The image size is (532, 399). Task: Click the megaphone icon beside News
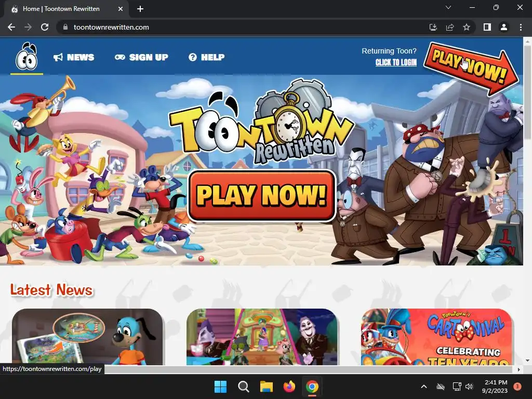click(58, 57)
